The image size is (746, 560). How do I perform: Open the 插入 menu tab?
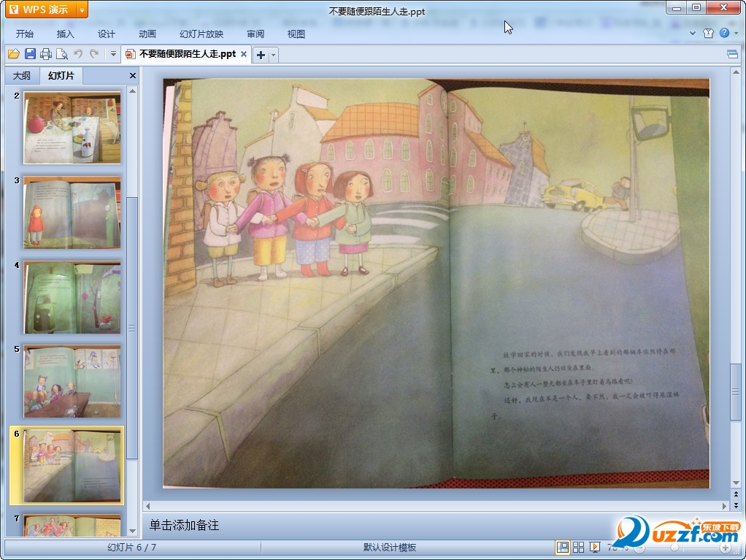(x=65, y=34)
